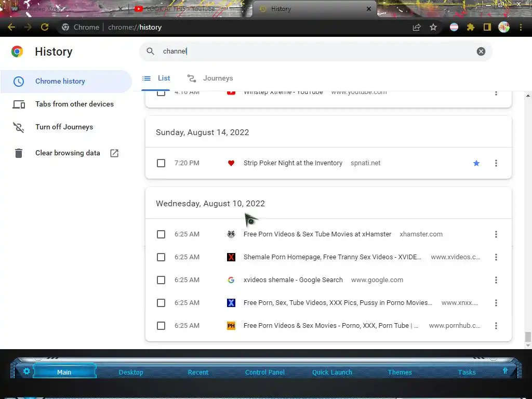Click the striped extension icon in toolbar

tap(454, 27)
